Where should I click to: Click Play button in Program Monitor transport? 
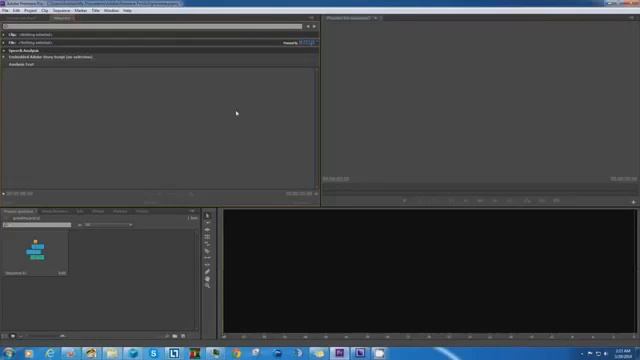point(480,201)
